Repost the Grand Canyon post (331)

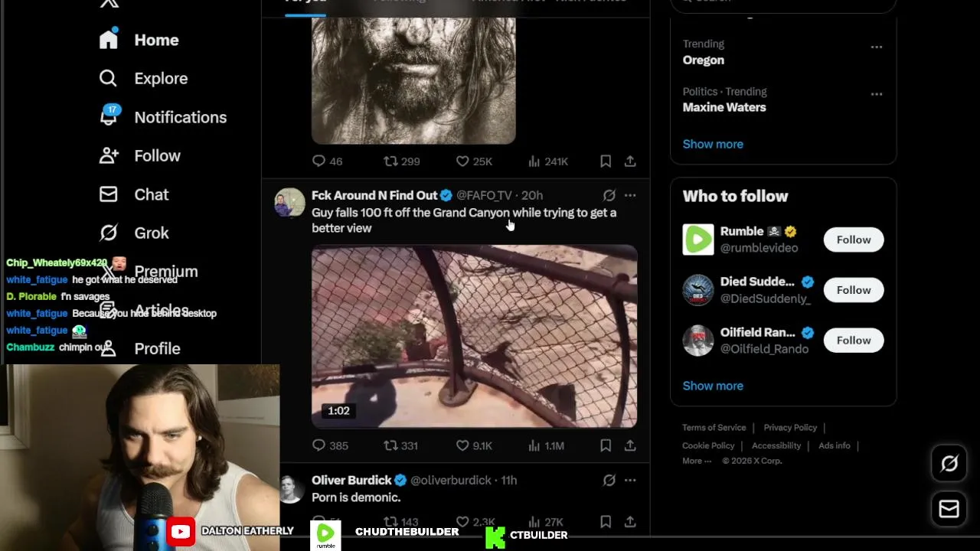click(x=400, y=445)
